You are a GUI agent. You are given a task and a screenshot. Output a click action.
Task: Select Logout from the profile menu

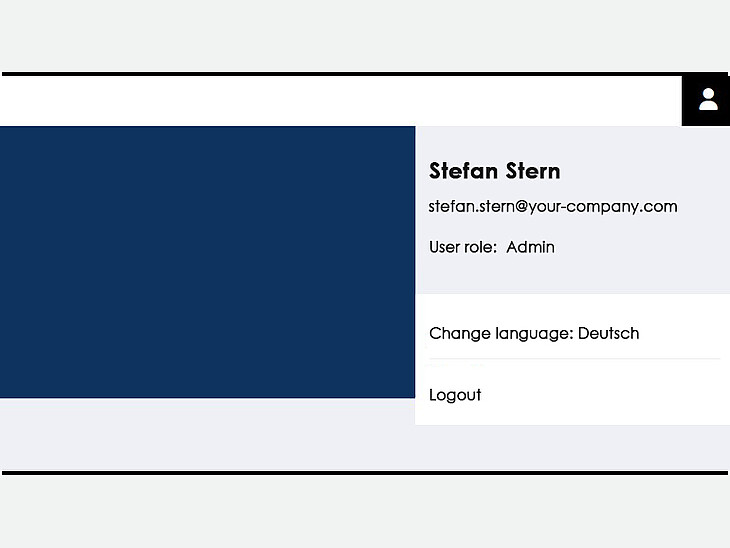[x=455, y=395]
